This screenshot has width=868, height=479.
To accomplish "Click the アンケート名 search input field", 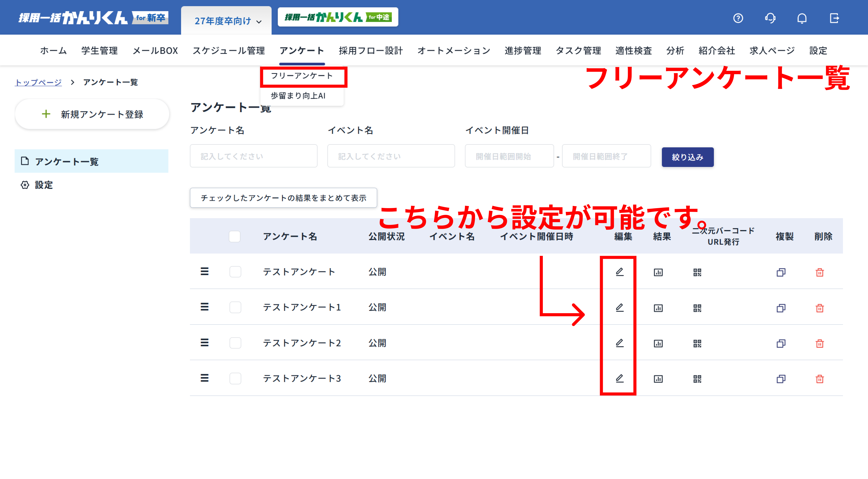I will coord(253,156).
